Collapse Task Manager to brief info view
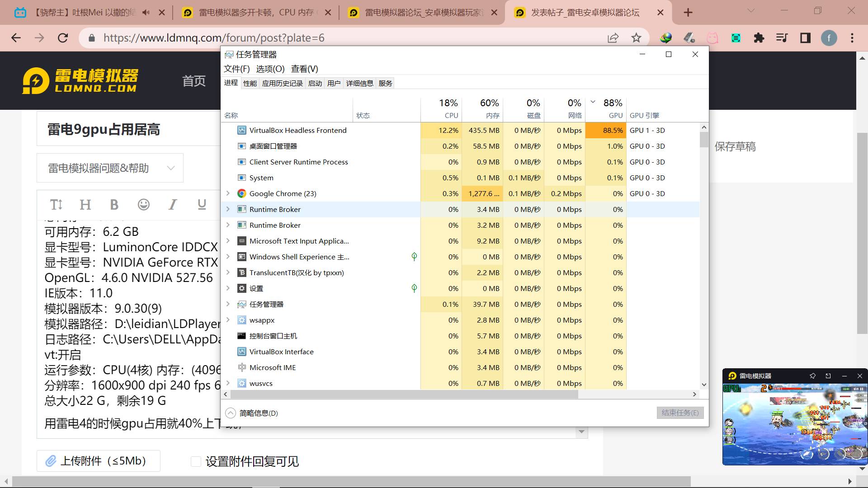 (252, 413)
